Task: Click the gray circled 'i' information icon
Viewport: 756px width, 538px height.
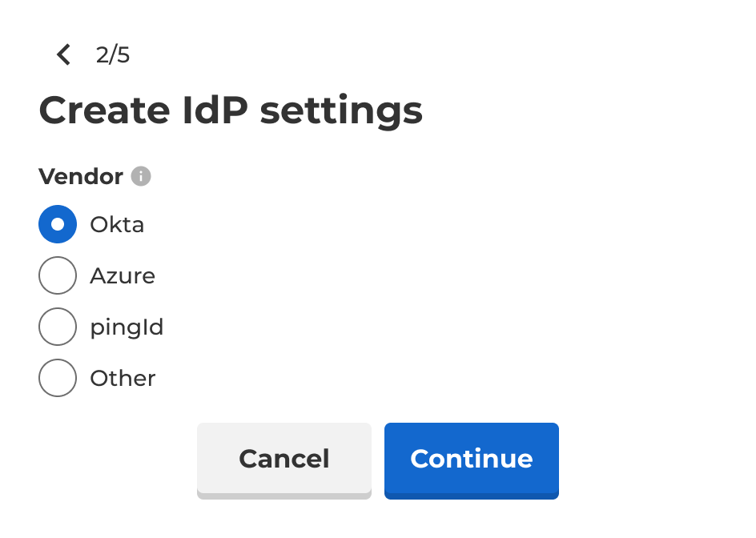Action: coord(141,177)
